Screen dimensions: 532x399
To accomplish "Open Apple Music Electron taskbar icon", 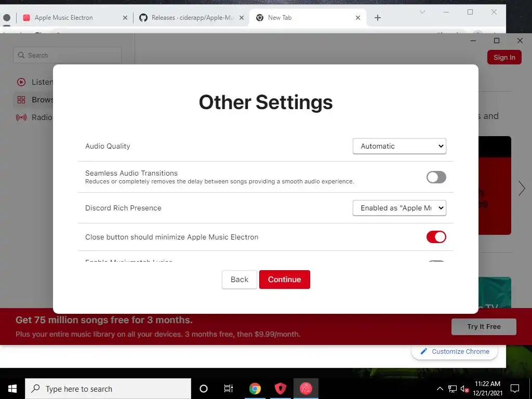I will (x=305, y=389).
